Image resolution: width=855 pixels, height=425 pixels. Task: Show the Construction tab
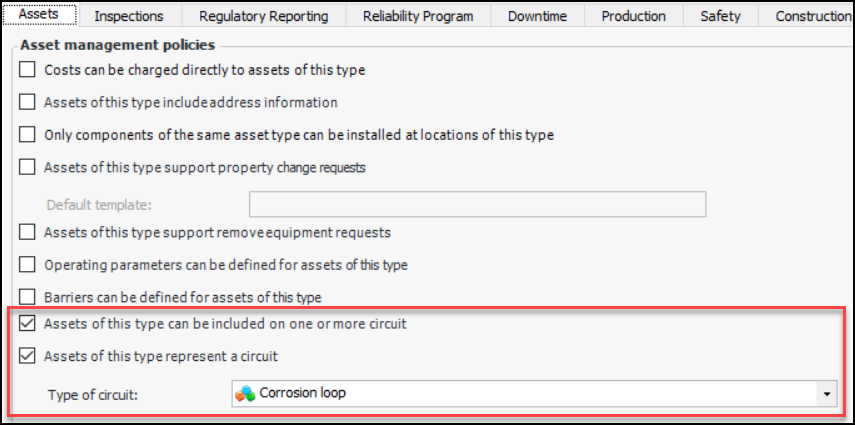point(812,16)
